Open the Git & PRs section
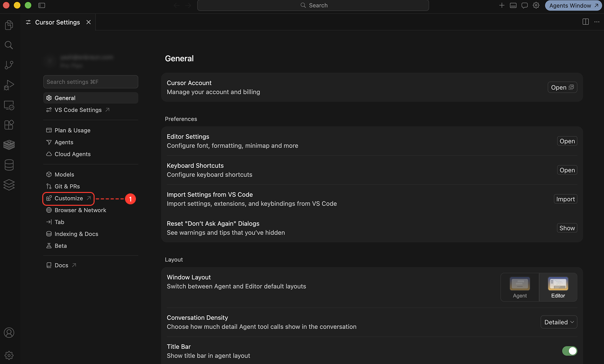This screenshot has width=604, height=364. point(91,186)
